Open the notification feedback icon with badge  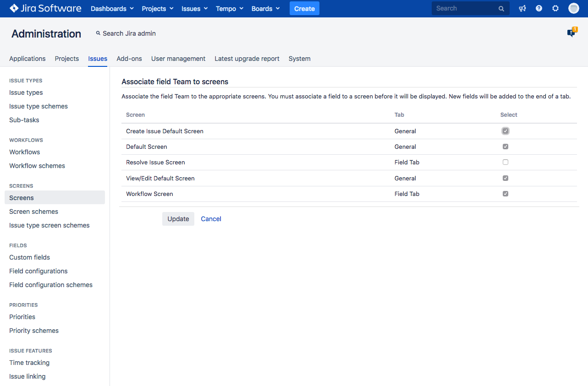pyautogui.click(x=571, y=33)
